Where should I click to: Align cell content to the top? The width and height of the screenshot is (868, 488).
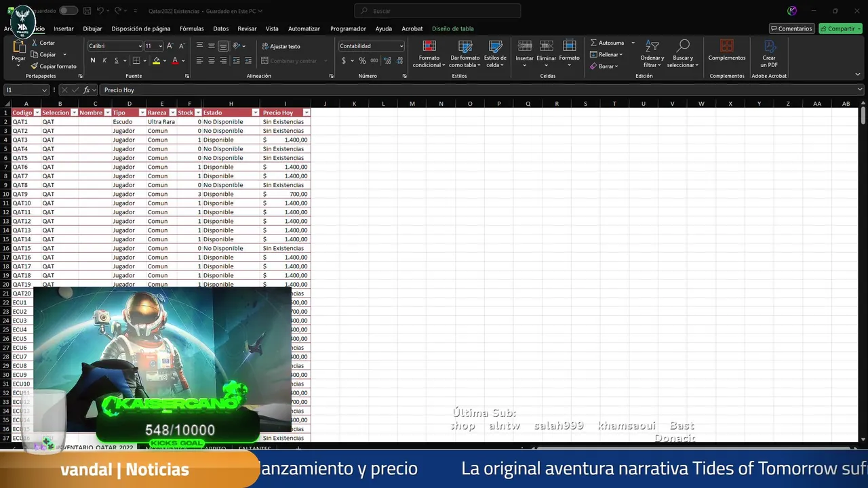pos(199,46)
